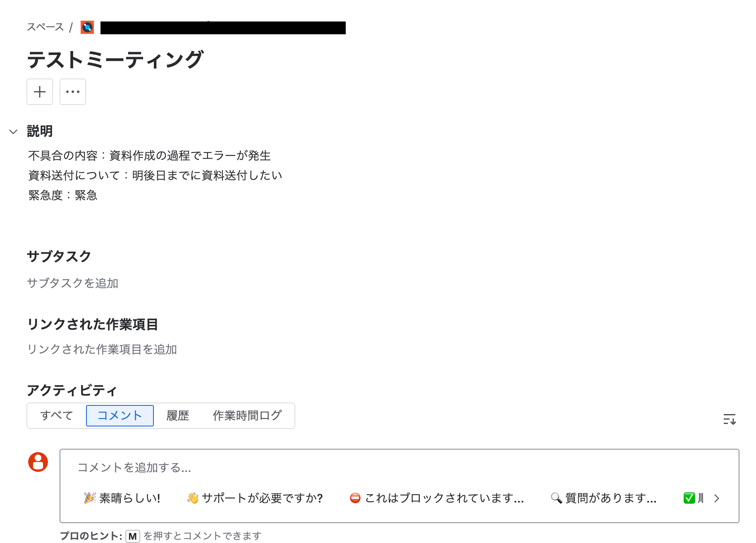Click the plus add button below title
The width and height of the screenshot is (756, 543).
[x=40, y=92]
